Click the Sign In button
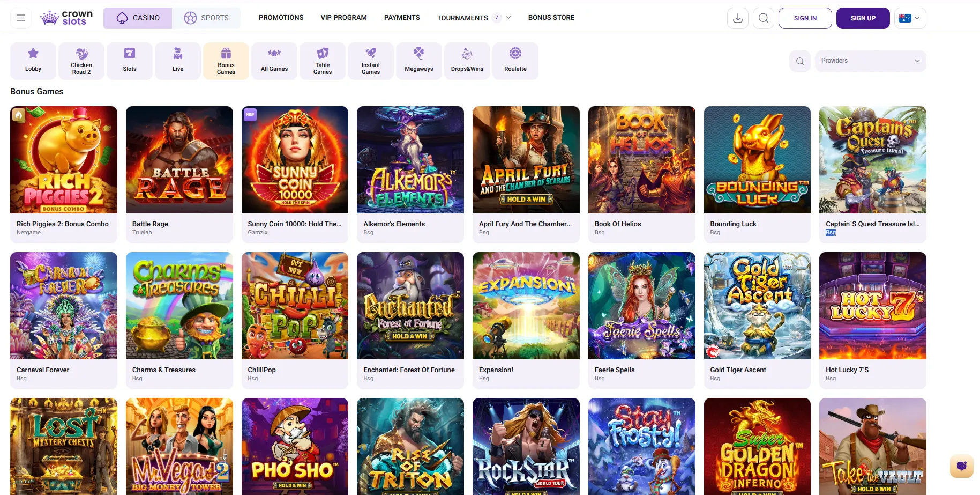Screen dimensions: 980x495 (x=805, y=18)
